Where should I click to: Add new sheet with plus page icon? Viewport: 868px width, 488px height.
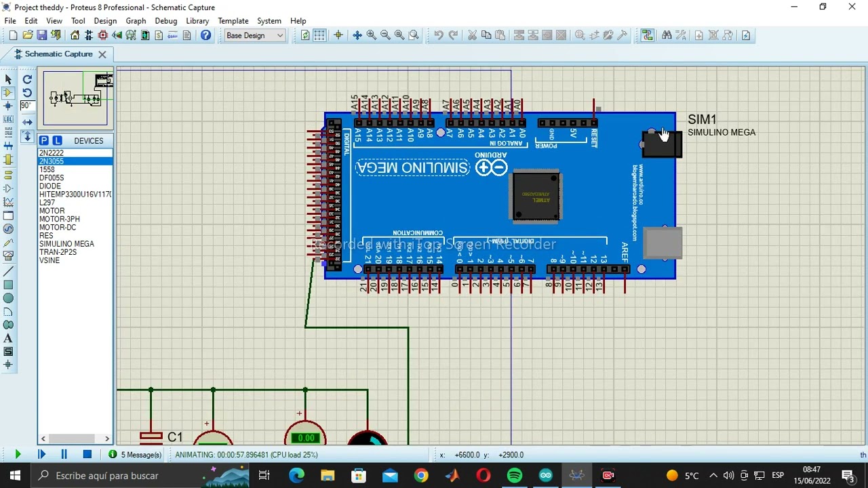click(699, 35)
